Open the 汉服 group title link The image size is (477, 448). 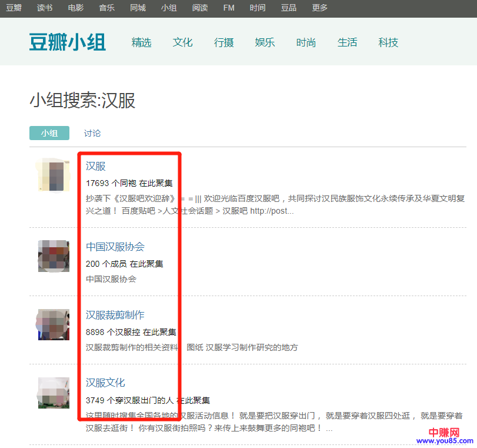96,166
